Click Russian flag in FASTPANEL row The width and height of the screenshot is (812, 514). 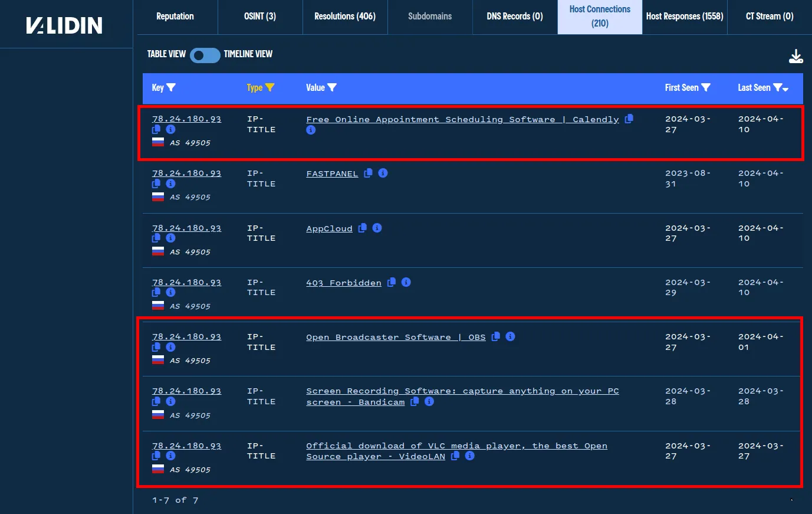coord(158,197)
